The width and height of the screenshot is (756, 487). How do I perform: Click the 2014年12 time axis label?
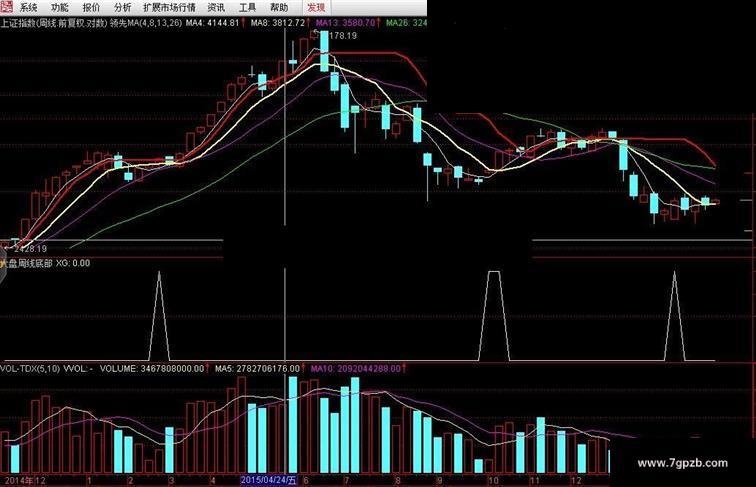click(25, 481)
